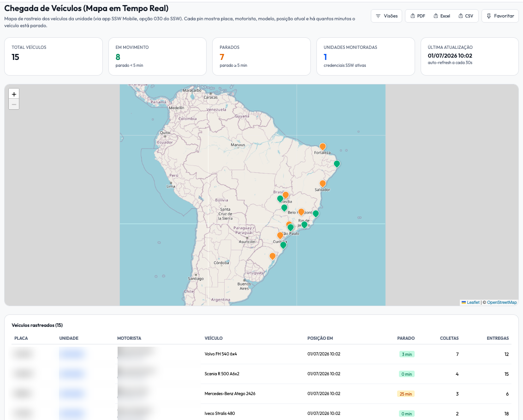523x420 pixels.
Task: Sort table by the VEÍCULO column header
Action: point(214,338)
